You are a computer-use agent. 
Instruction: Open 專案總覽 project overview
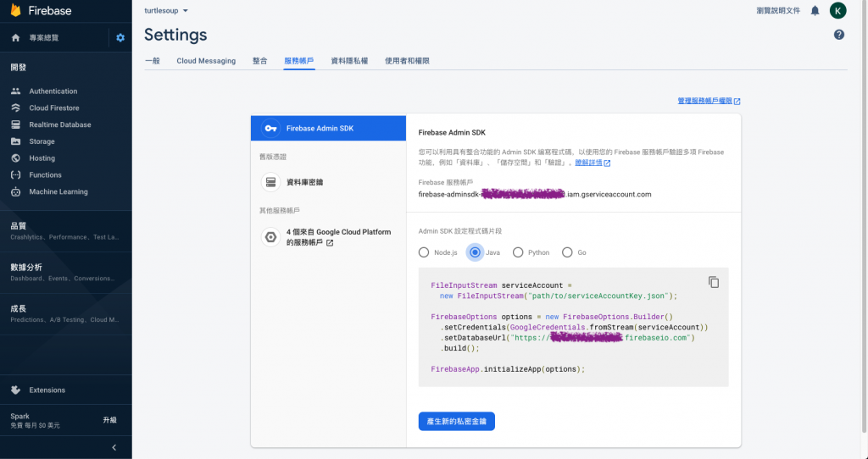[x=44, y=37]
